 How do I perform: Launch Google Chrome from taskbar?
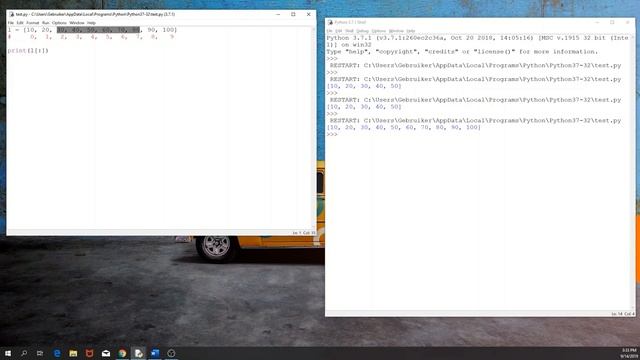click(122, 353)
